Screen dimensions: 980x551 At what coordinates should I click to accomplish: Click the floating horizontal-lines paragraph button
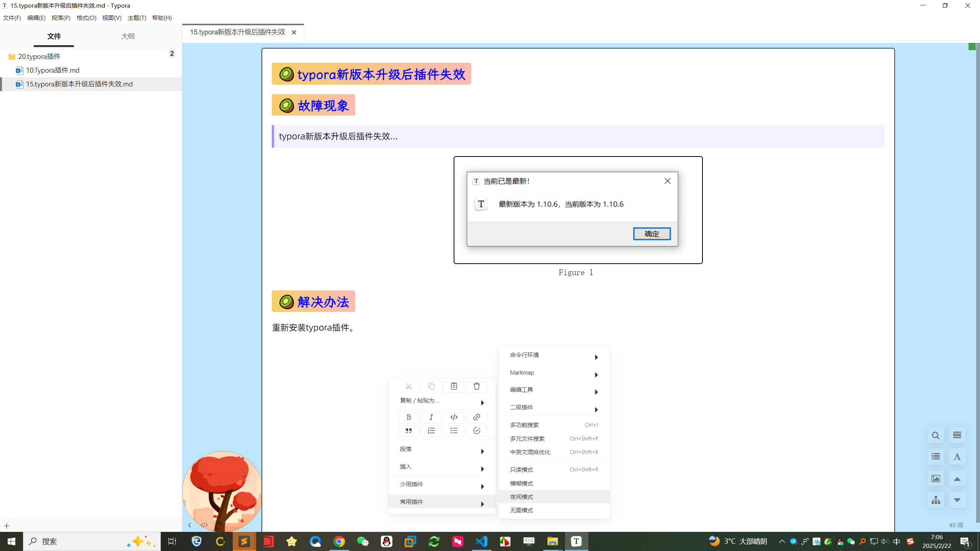[957, 435]
